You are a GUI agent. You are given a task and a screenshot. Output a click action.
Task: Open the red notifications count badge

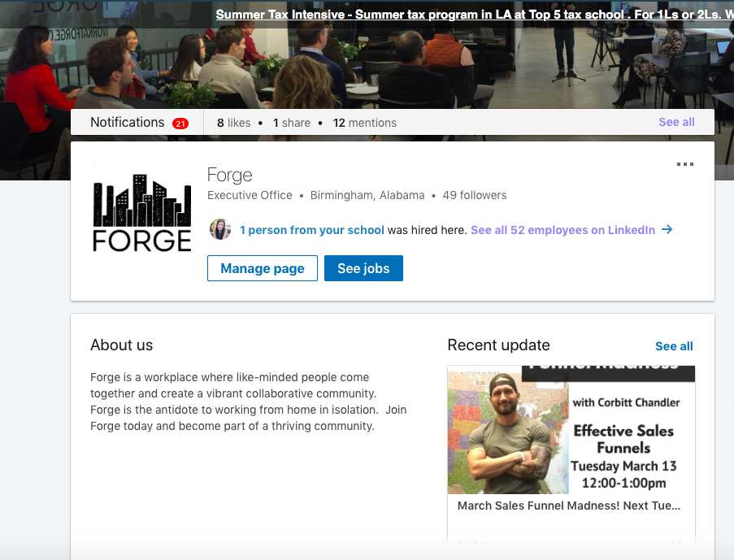180,124
